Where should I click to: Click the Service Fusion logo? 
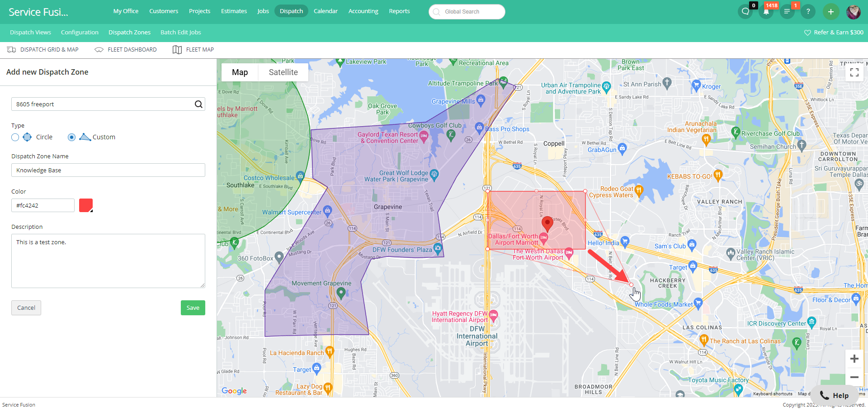click(38, 12)
